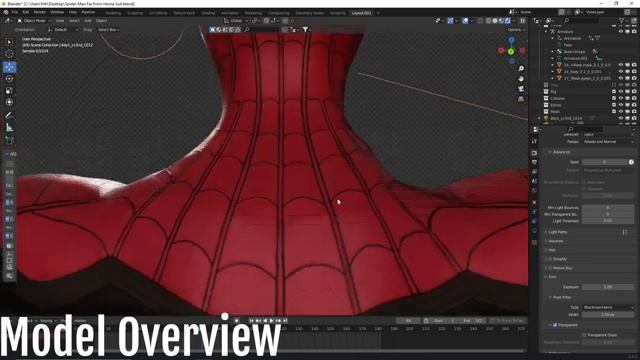
Task: Select the Cursor tool in the left toolbar
Action: coord(9,53)
